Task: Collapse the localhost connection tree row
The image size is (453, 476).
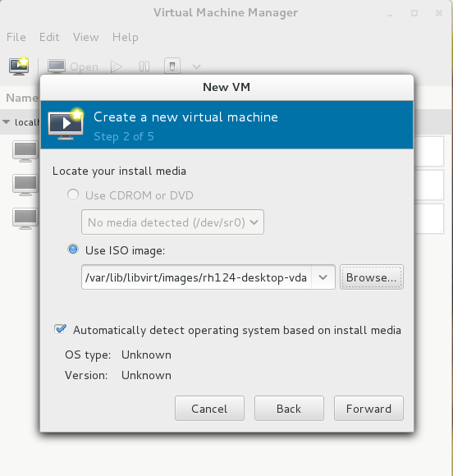Action: pos(6,122)
